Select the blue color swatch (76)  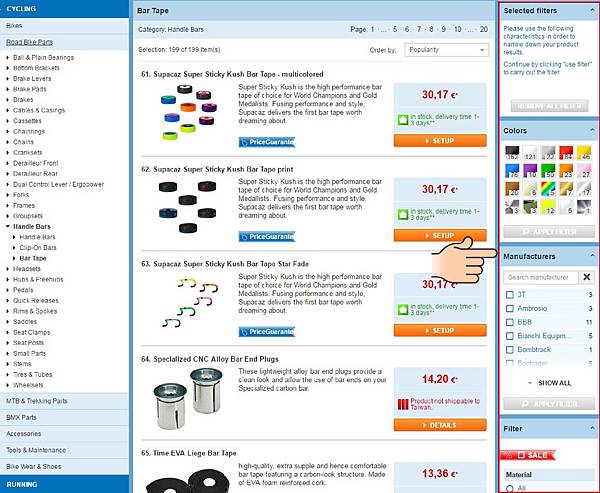pyautogui.click(x=512, y=170)
